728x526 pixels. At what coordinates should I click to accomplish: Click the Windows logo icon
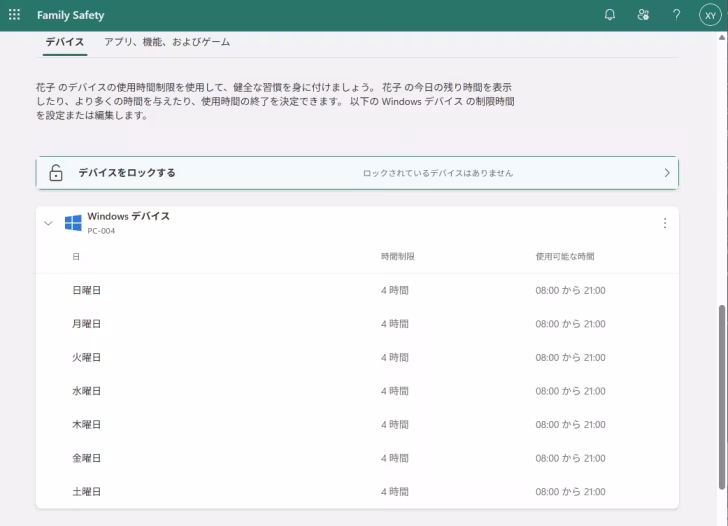(73, 223)
